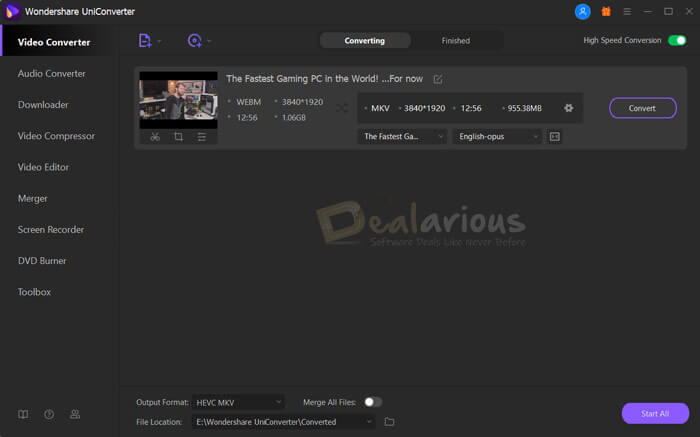The image size is (700, 437).
Task: Open Audio Converter section
Action: click(52, 74)
